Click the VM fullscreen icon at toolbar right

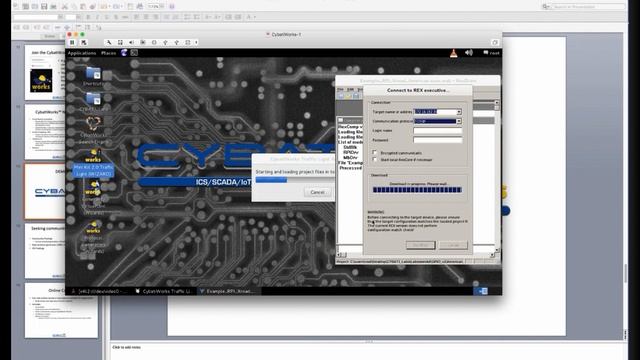pyautogui.click(x=495, y=42)
